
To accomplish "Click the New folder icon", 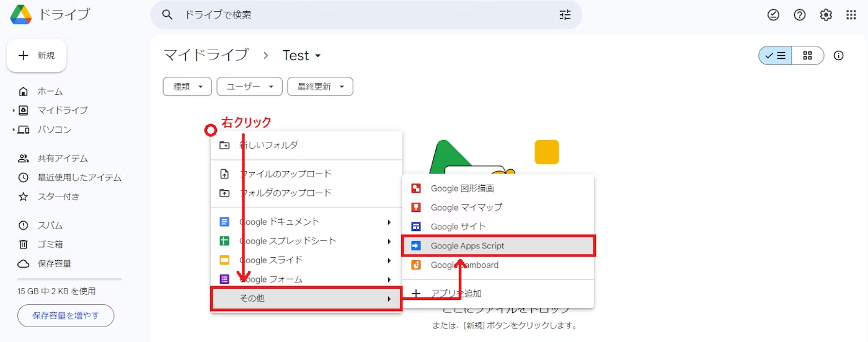I will (224, 145).
